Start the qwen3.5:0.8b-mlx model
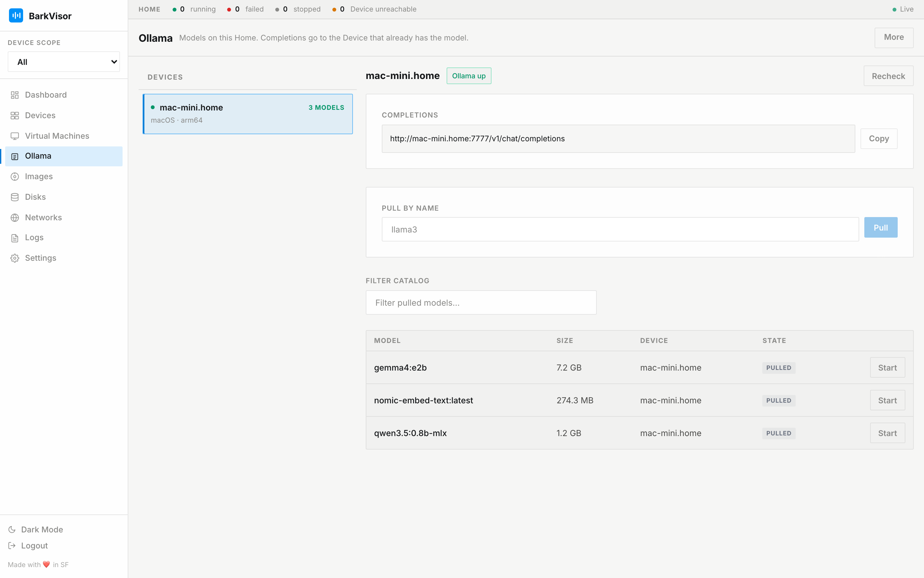 887,433
